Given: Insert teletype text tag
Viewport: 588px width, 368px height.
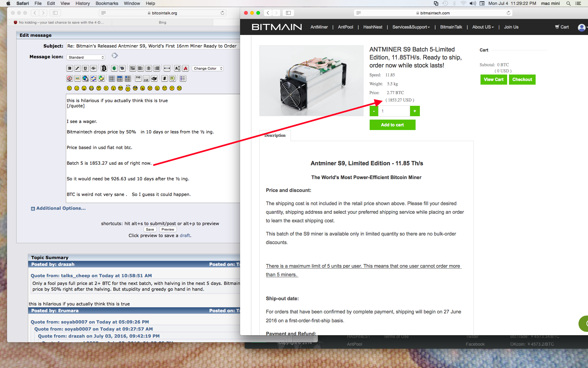Looking at the screenshot, I should click(x=154, y=79).
